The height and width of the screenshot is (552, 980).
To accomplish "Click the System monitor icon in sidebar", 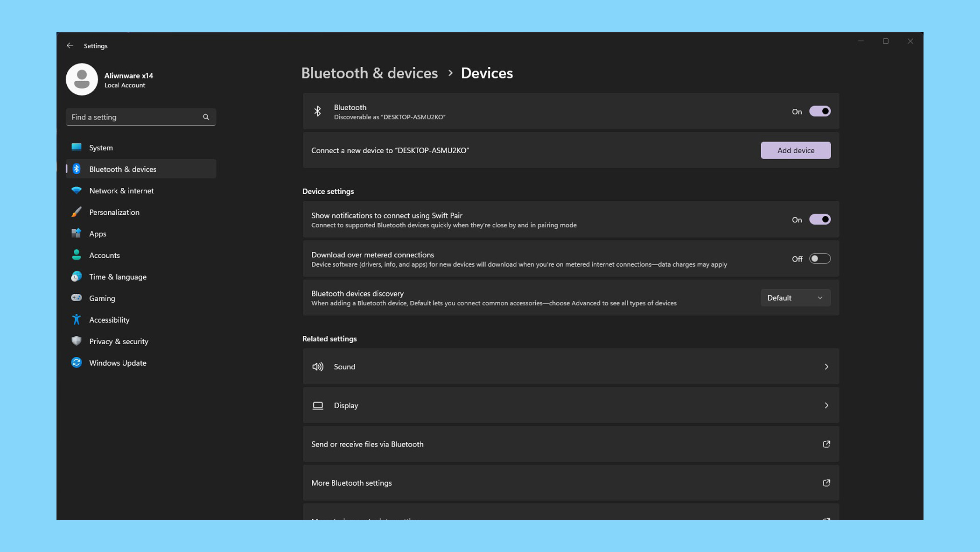I will pyautogui.click(x=77, y=148).
